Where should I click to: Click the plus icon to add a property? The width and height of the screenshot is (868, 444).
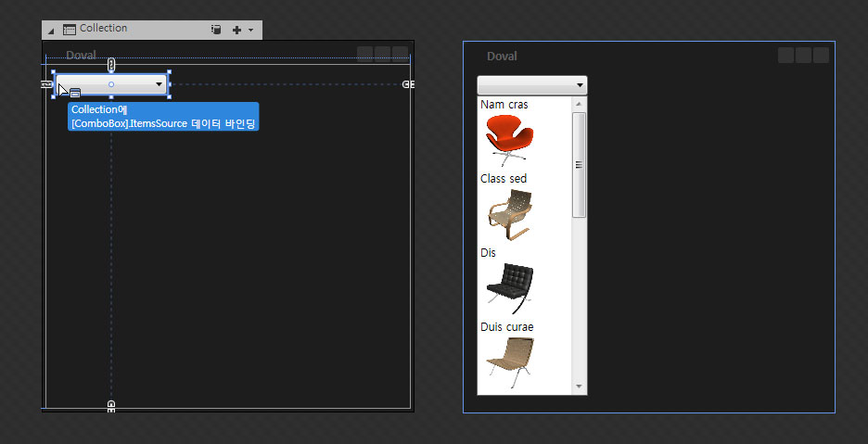(x=236, y=30)
